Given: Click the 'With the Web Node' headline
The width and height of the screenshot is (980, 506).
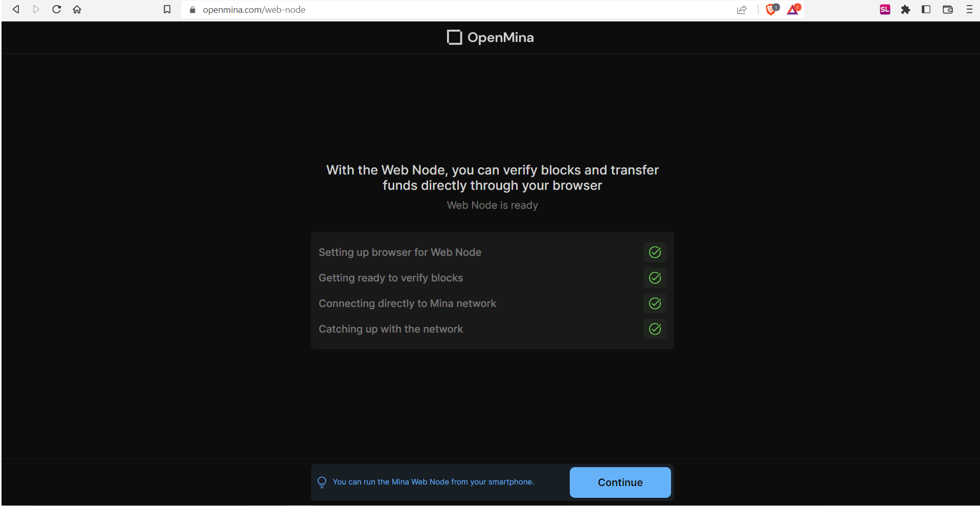Looking at the screenshot, I should 492,178.
